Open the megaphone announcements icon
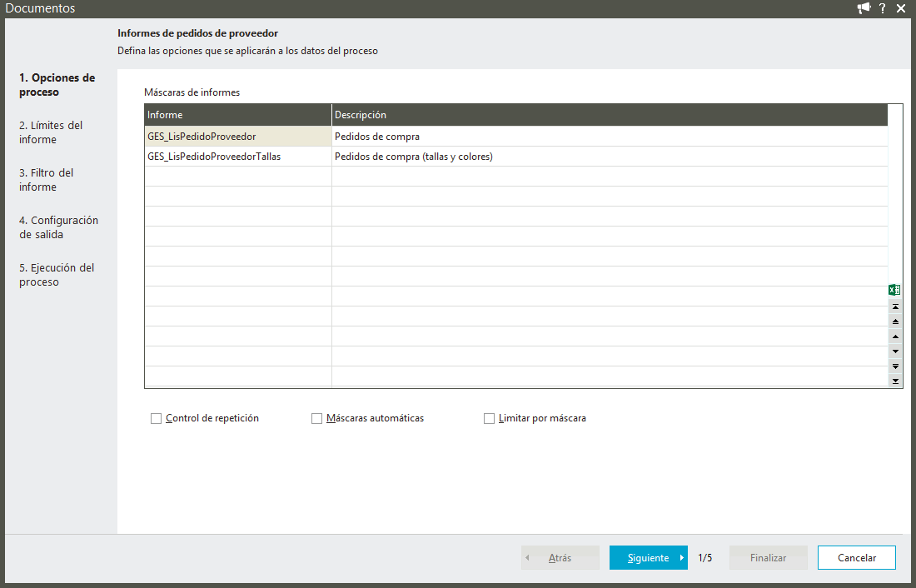916x588 pixels. tap(864, 8)
